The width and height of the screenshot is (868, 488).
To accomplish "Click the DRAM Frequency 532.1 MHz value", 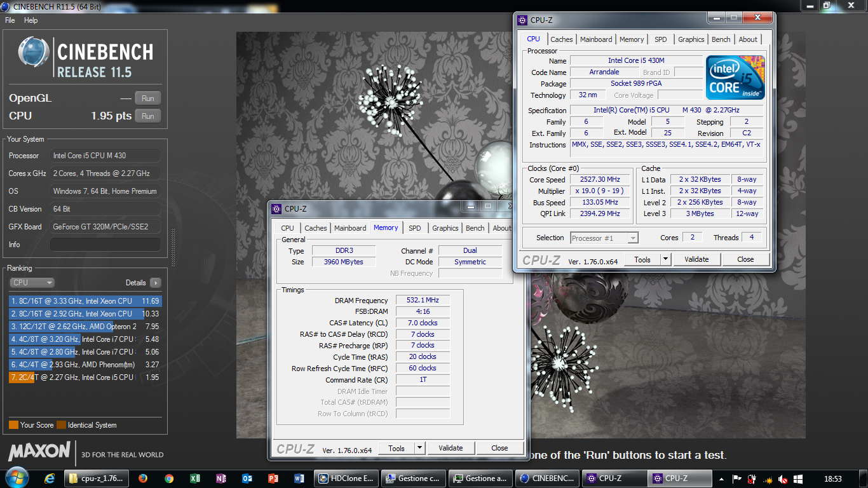I will 423,301.
